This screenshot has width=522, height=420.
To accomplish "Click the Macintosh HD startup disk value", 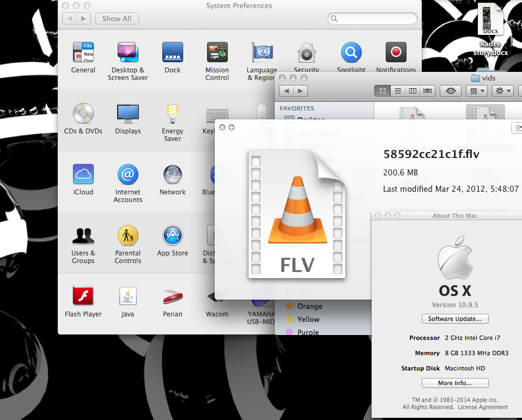I will pyautogui.click(x=465, y=368).
